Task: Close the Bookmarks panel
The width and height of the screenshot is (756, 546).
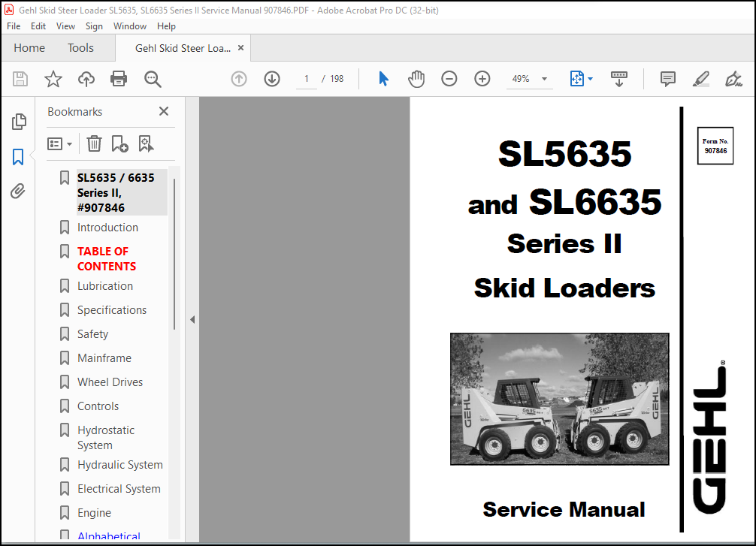Action: tap(164, 111)
